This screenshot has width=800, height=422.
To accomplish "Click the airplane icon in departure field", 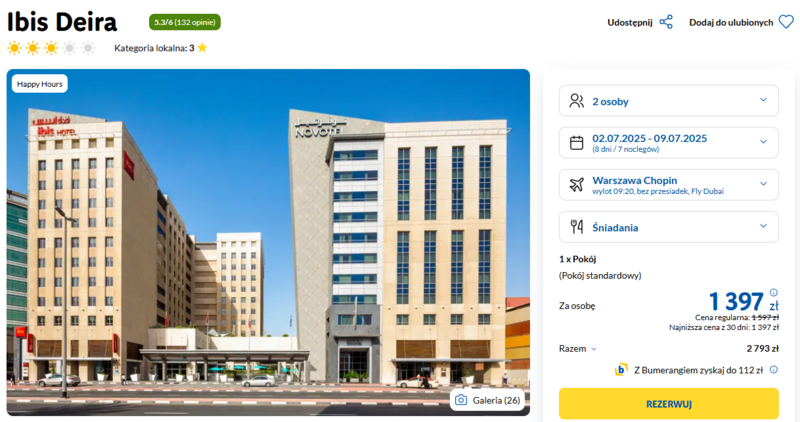I will point(577,184).
